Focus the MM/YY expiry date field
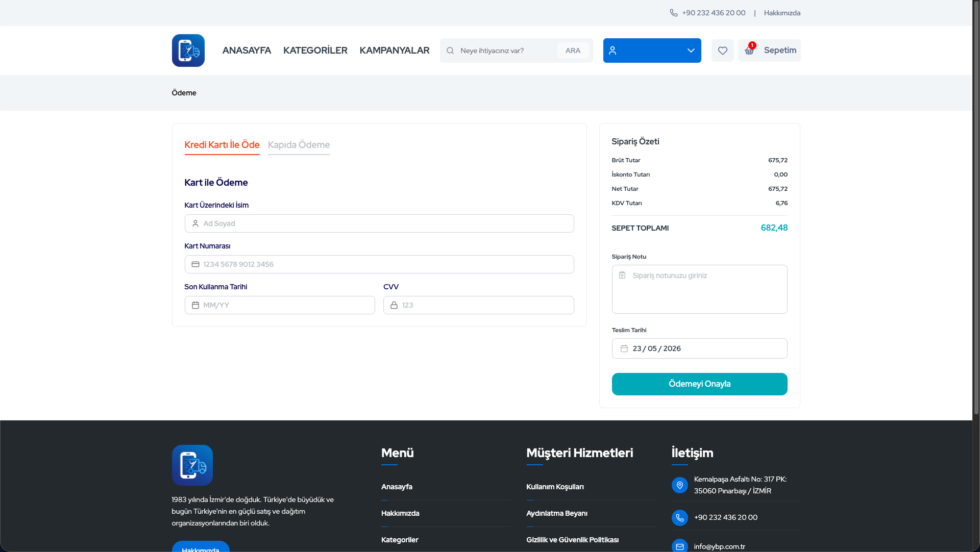 pos(279,305)
